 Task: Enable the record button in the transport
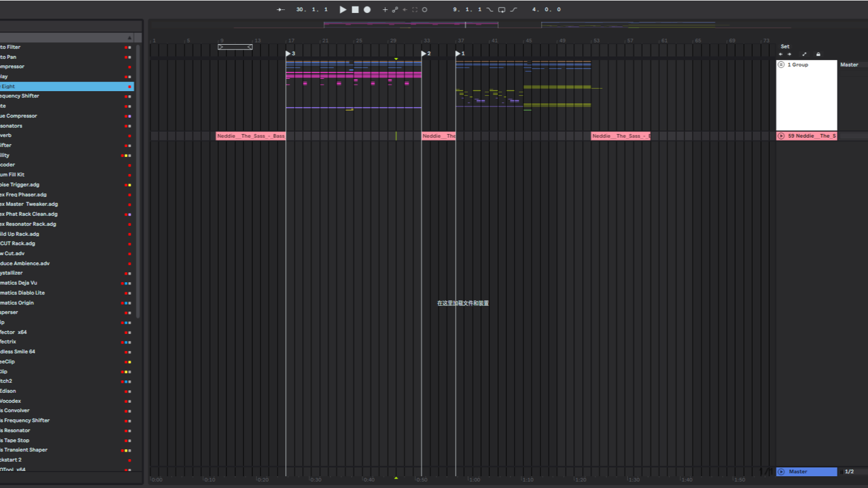[x=367, y=9]
